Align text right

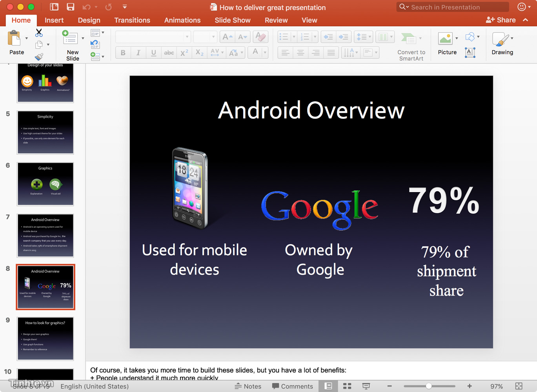pos(316,53)
